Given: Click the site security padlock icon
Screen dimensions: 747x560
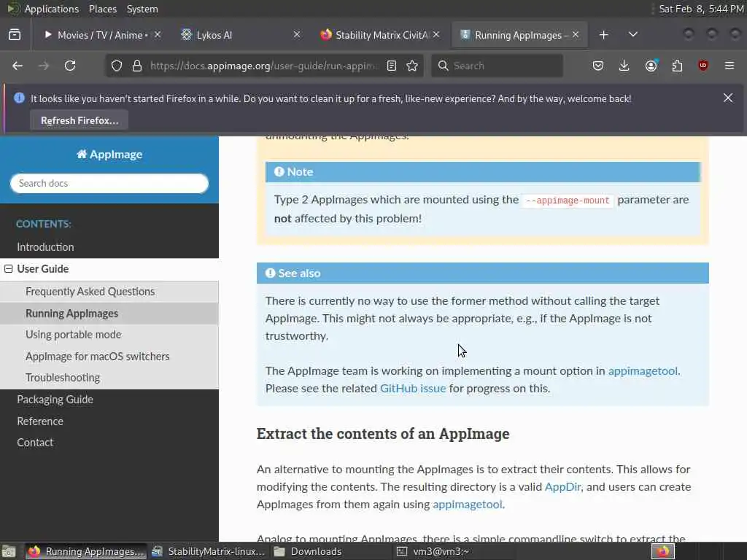Looking at the screenshot, I should coord(137,66).
